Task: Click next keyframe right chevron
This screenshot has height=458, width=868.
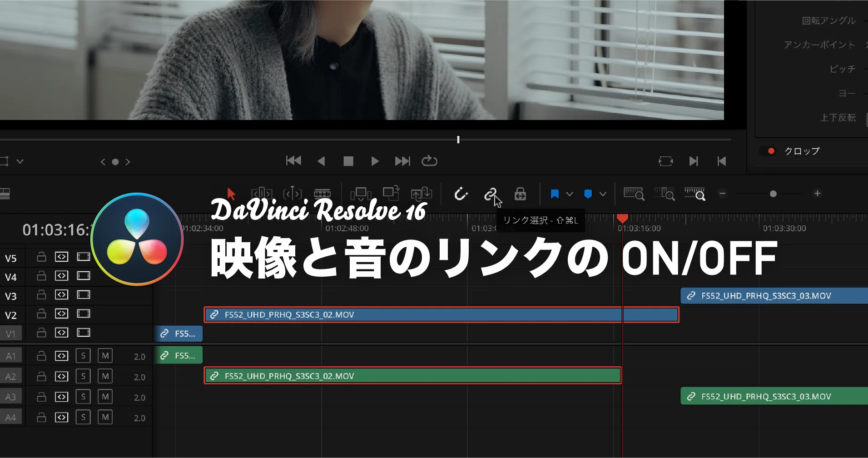Action: coord(128,162)
